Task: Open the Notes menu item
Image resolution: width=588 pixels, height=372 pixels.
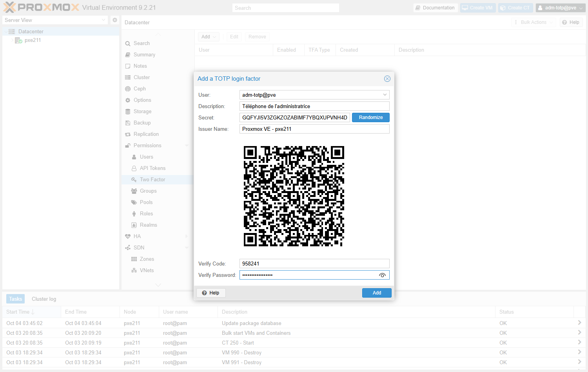Action: 140,66
